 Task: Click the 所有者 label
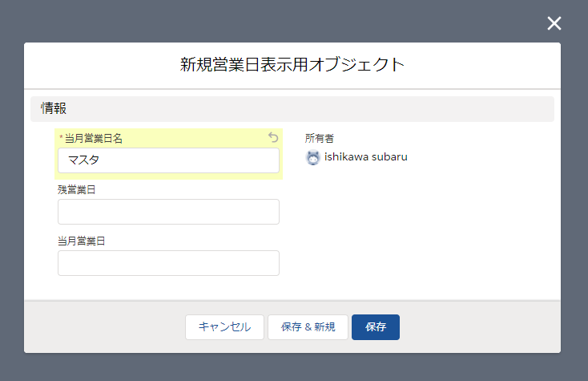[x=319, y=139]
